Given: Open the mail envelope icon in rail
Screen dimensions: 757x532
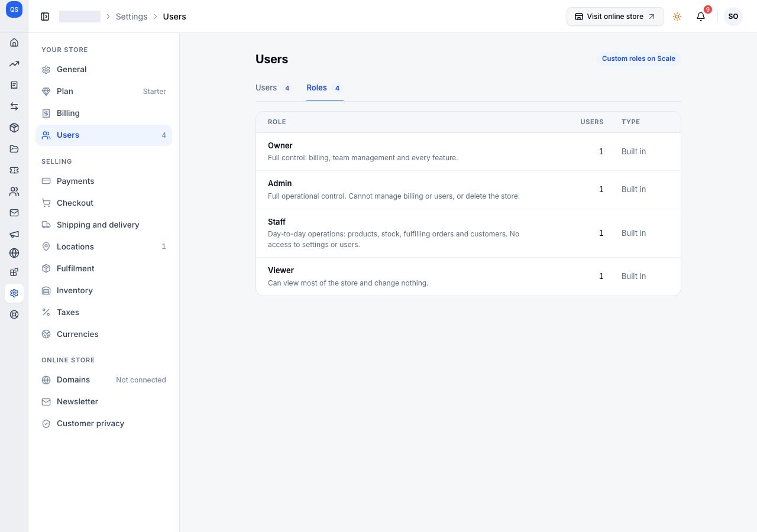Looking at the screenshot, I should click(14, 213).
